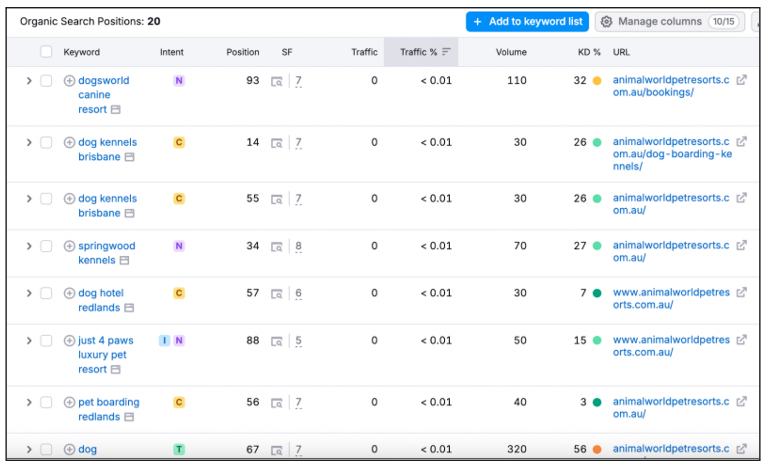Image resolution: width=768 pixels, height=468 pixels.
Task: Select checkbox for dog hotel redlands row
Action: pyautogui.click(x=46, y=293)
